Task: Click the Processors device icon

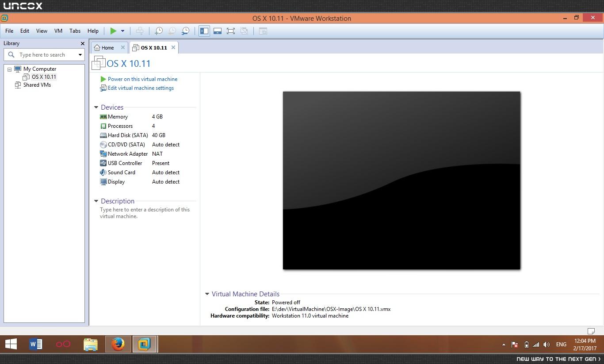Action: [103, 126]
